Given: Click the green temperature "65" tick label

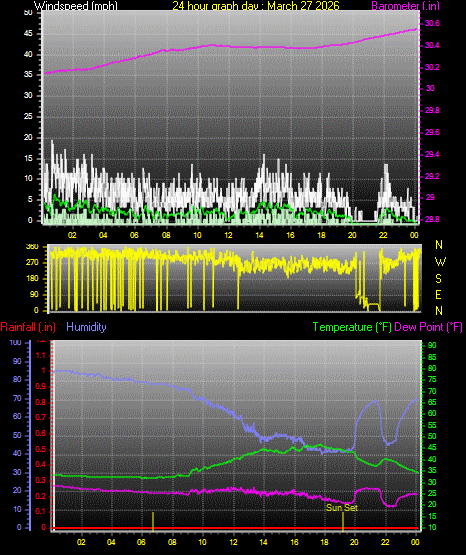Looking at the screenshot, I should coord(432,402).
